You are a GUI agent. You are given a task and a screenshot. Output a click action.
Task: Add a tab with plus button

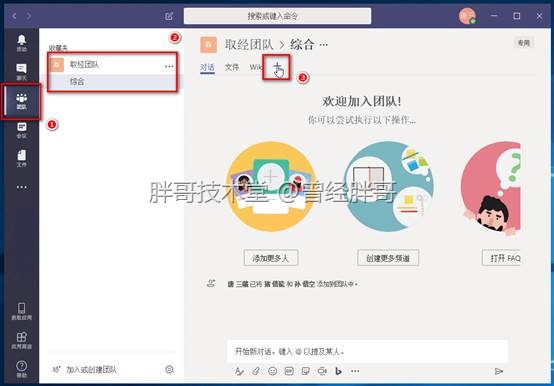[278, 66]
